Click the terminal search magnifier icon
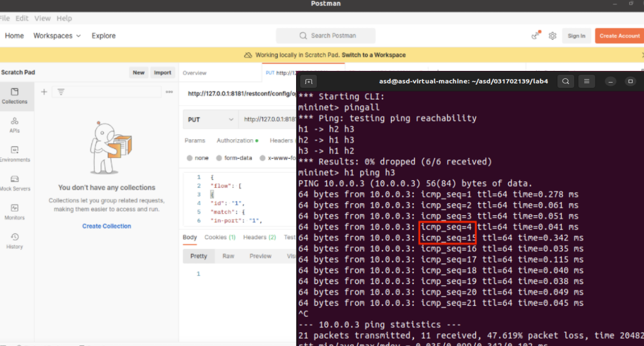 pyautogui.click(x=566, y=81)
